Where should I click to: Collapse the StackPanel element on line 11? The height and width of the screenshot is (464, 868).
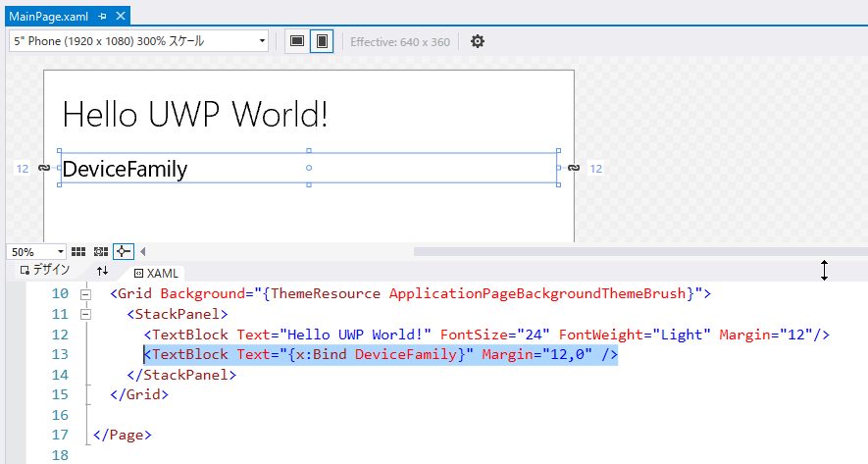tap(85, 315)
